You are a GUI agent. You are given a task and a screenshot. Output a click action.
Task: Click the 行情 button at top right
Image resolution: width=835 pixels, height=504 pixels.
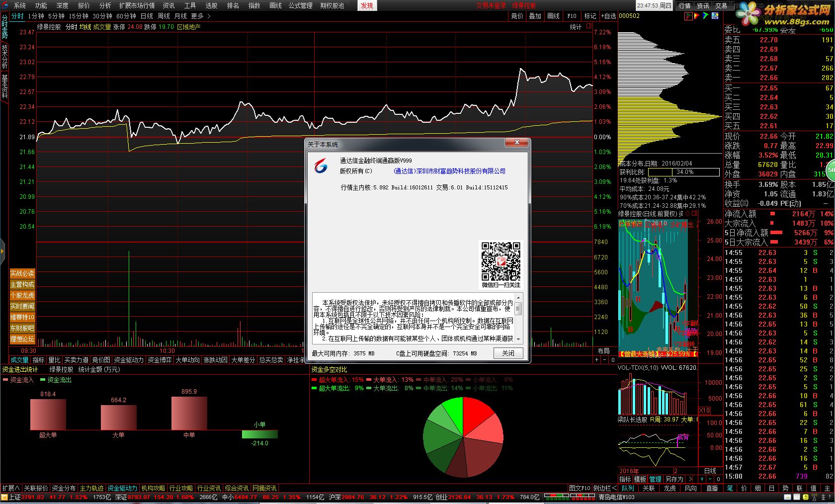point(685,5)
